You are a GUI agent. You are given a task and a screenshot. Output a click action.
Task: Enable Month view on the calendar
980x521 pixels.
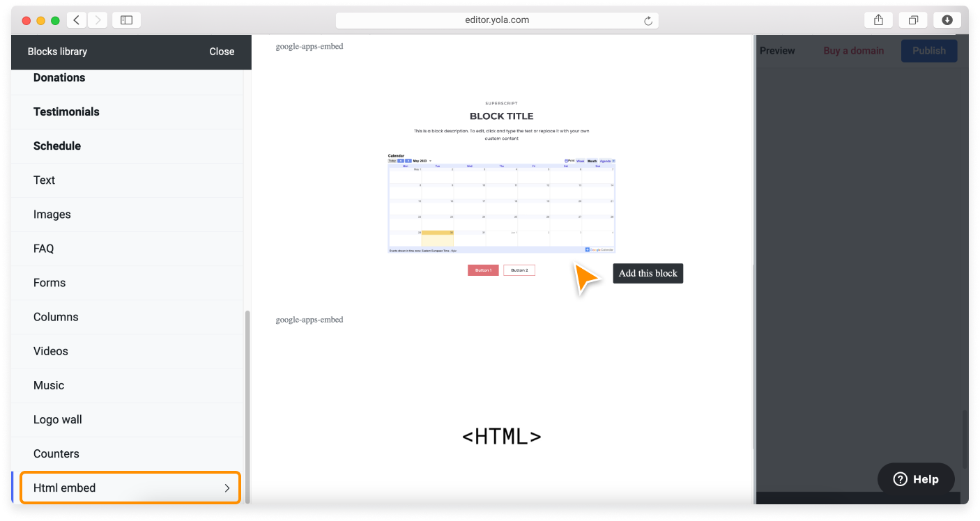592,160
